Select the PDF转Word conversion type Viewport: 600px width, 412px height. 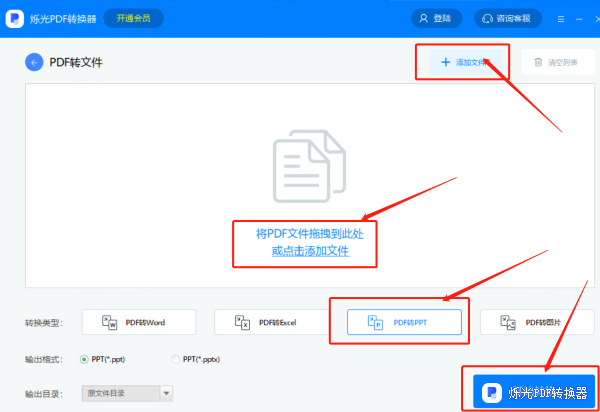pos(139,322)
